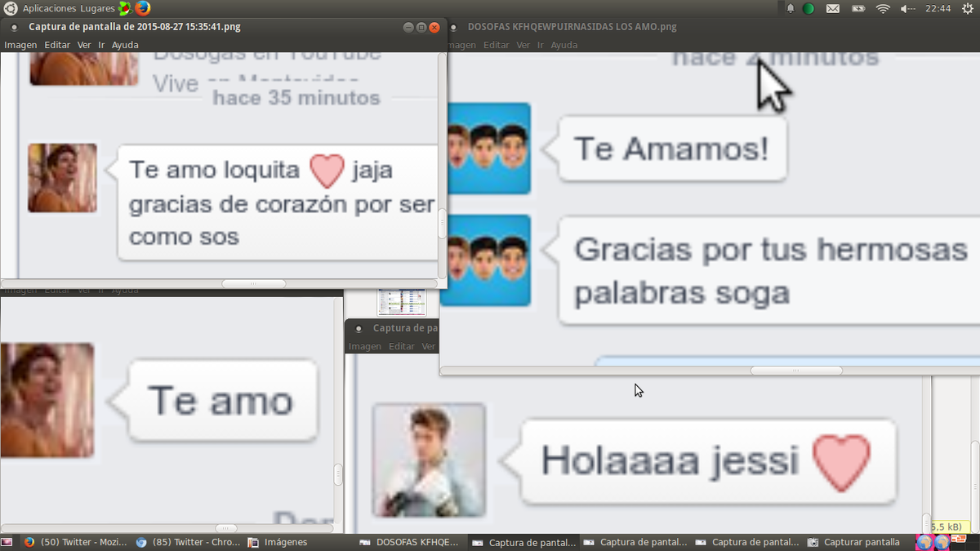Open the notification bell indicator
980x551 pixels.
pyautogui.click(x=791, y=8)
